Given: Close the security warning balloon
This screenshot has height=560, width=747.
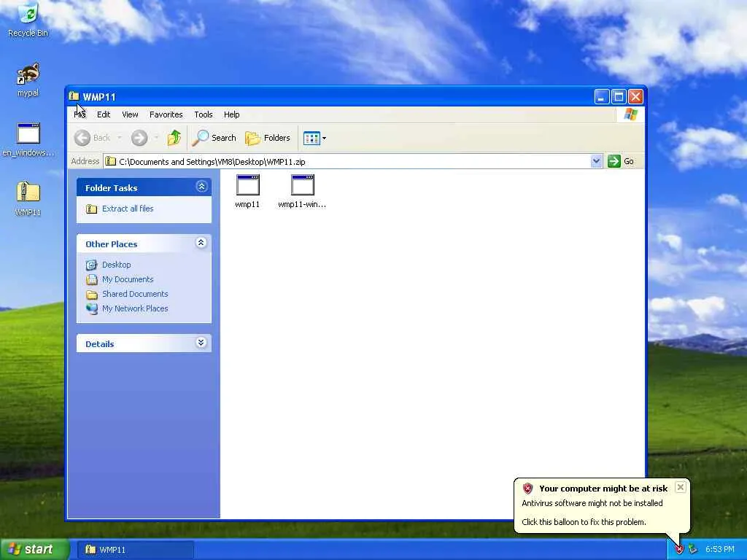Looking at the screenshot, I should [681, 487].
